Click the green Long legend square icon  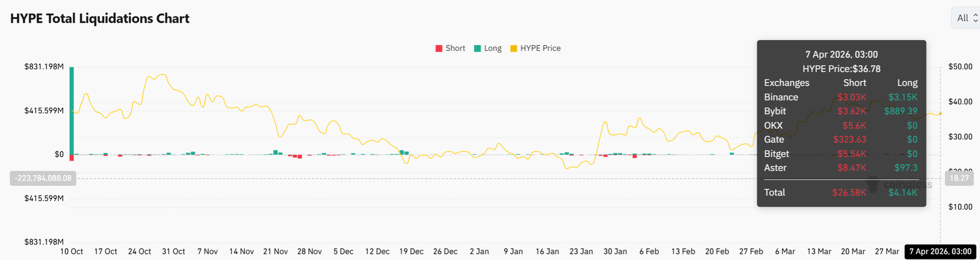point(478,48)
